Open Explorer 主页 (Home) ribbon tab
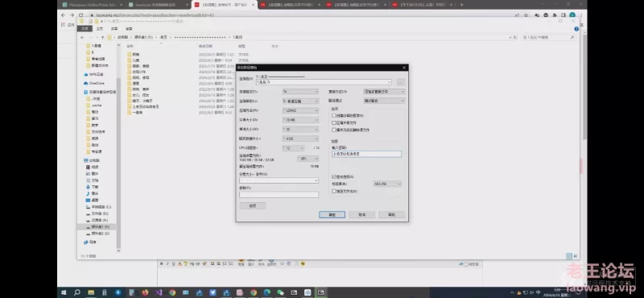Image resolution: width=644 pixels, height=298 pixels. (99, 29)
